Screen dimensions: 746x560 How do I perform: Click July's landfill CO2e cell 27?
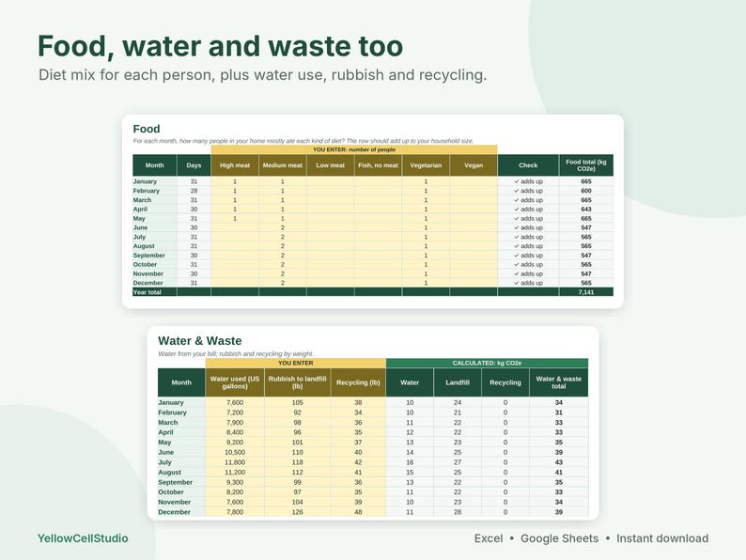point(458,462)
